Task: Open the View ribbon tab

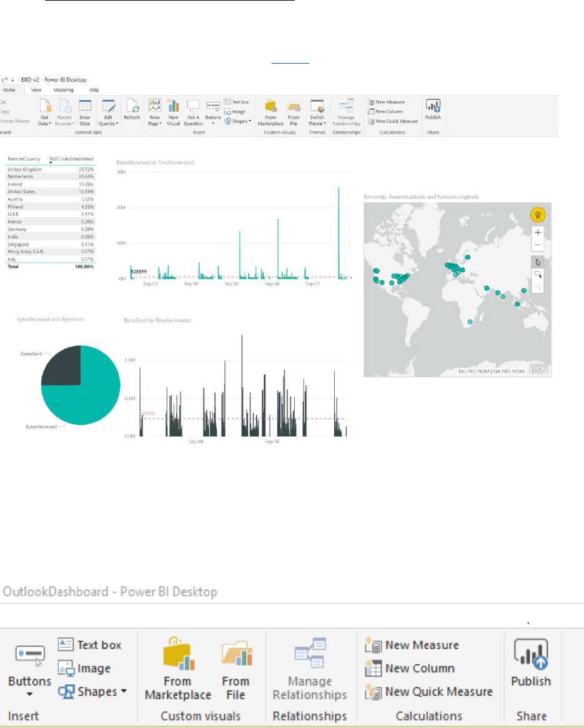Action: (36, 90)
